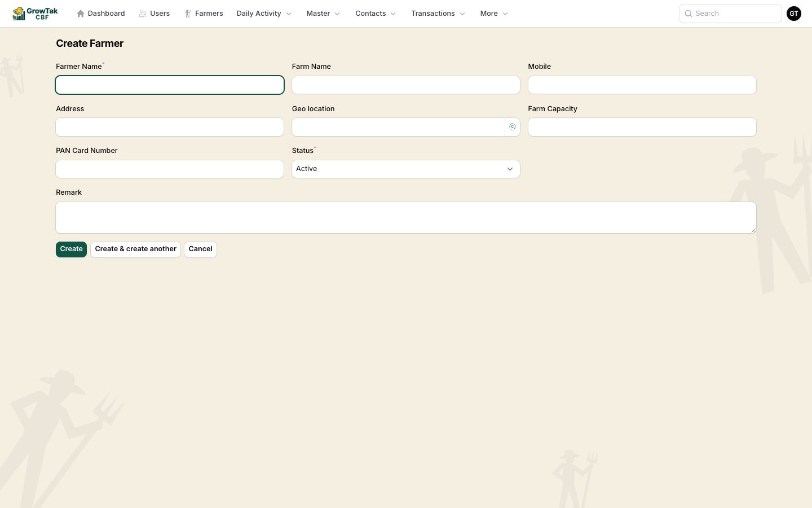Click the Create button
This screenshot has width=812, height=508.
click(x=71, y=249)
